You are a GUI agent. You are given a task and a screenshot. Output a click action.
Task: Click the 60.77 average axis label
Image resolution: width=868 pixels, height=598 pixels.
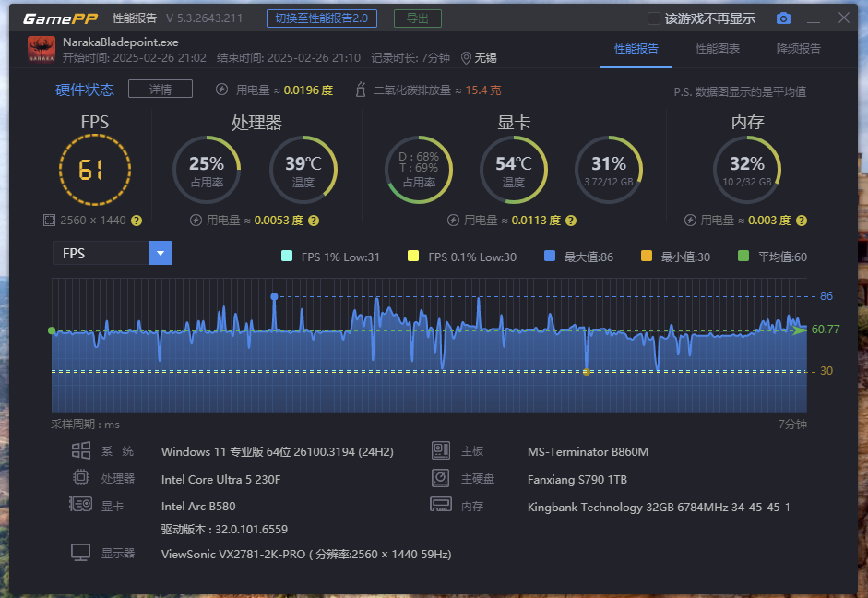826,329
